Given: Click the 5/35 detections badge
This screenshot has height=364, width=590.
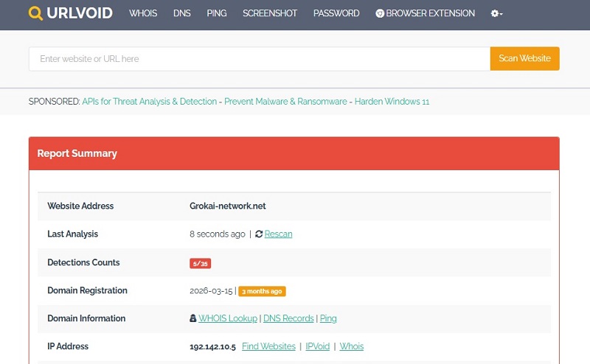Looking at the screenshot, I should 200,263.
